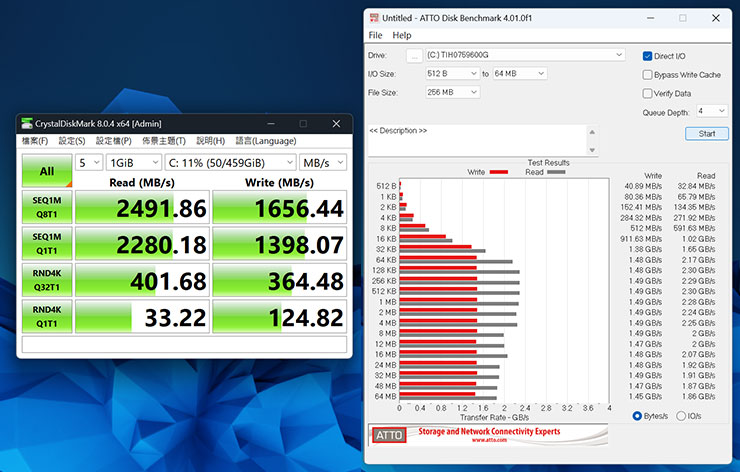Run the SEQ1M Q1T1 test

click(46, 244)
